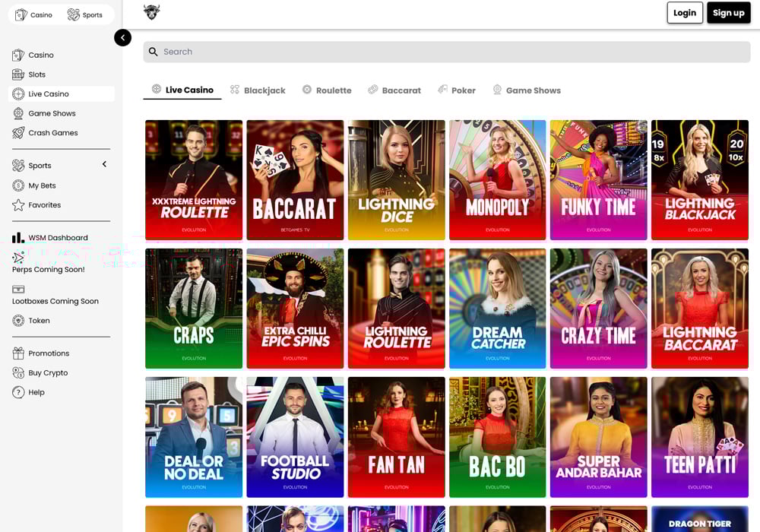Open the Poker tab
Image resolution: width=760 pixels, height=532 pixels.
pos(457,90)
